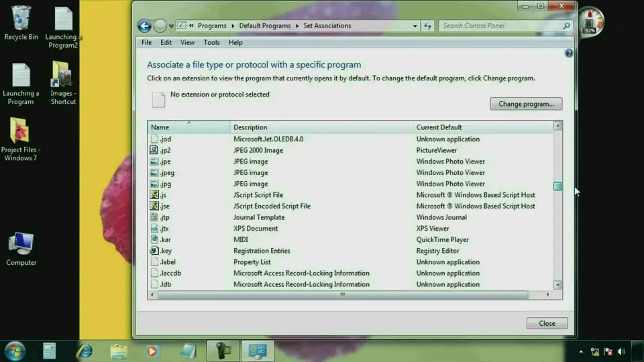This screenshot has width=644, height=362.
Task: Select the .jtp journal icon
Action: 154,217
